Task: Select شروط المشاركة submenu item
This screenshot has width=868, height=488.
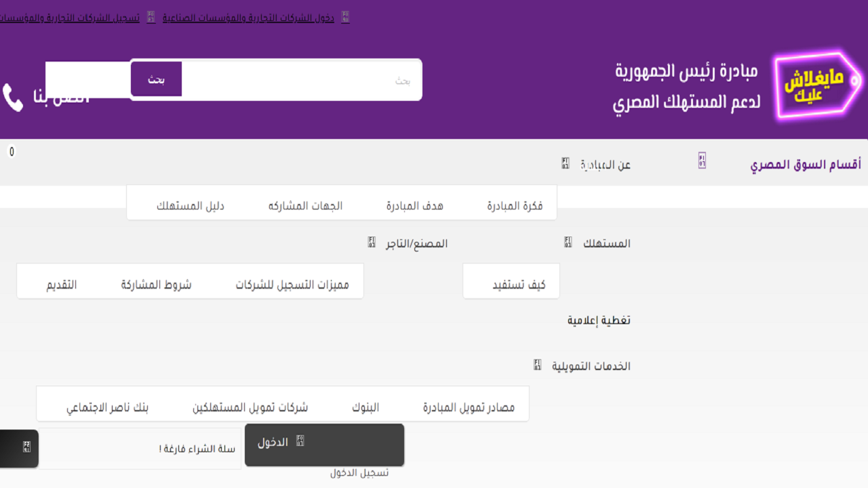Action: pos(157,285)
